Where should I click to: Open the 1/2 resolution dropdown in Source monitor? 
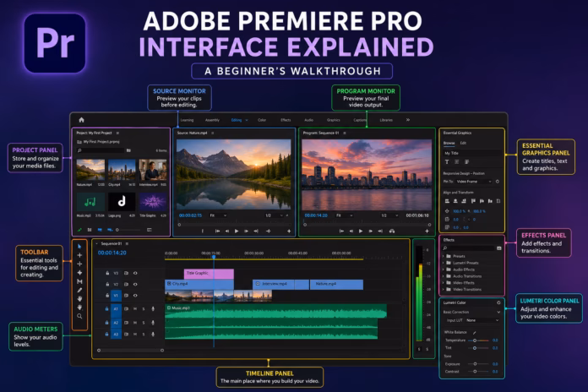point(274,215)
